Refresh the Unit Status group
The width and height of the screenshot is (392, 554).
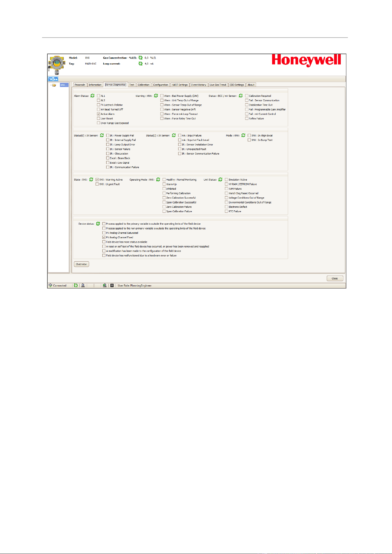pyautogui.click(x=220, y=180)
